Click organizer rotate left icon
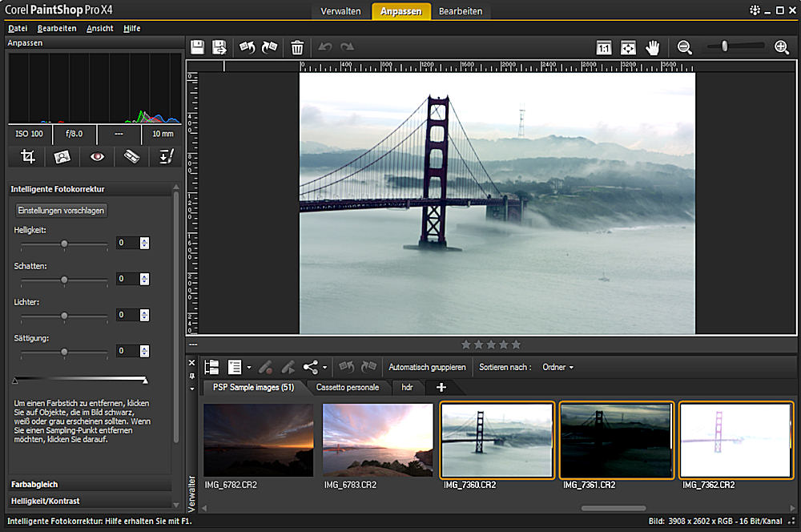 tap(347, 367)
